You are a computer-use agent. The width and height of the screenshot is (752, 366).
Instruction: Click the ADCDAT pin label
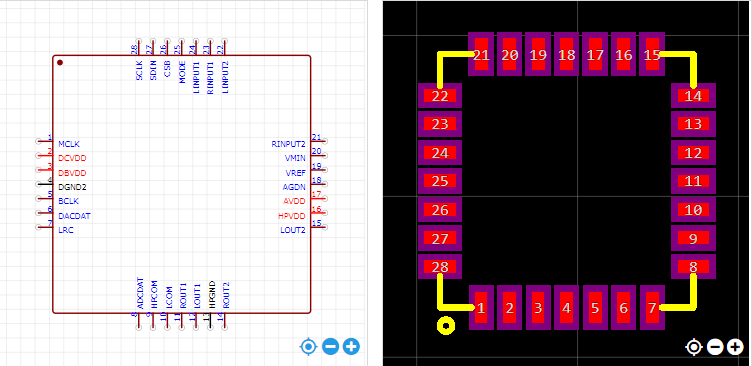point(140,293)
